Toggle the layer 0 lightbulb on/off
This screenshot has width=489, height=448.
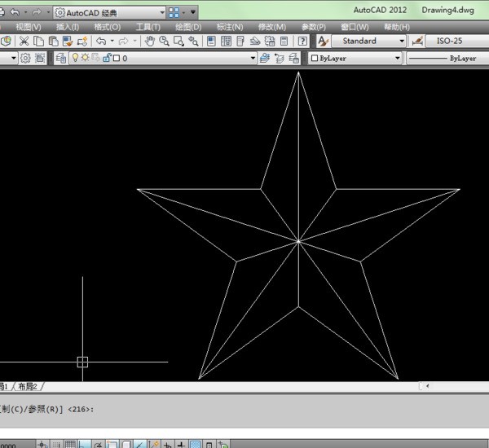[74, 59]
